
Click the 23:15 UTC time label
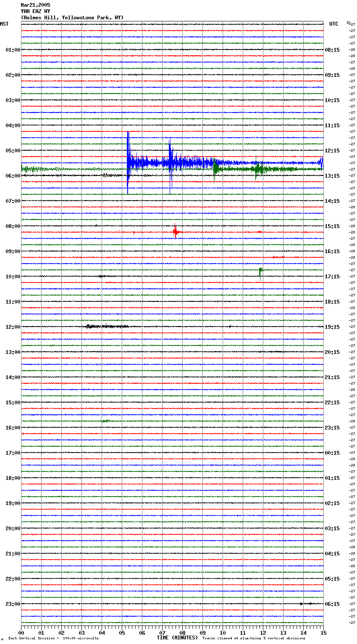[x=332, y=428]
